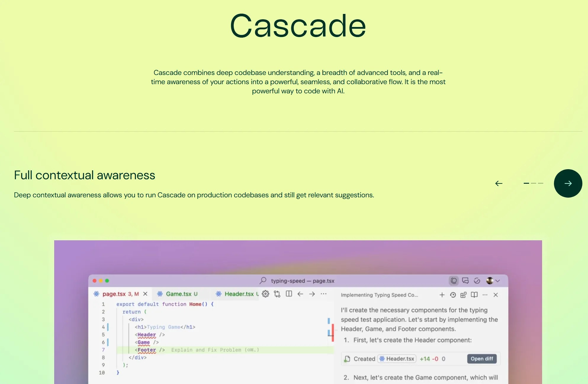Click the Header component on line 5
The height and width of the screenshot is (384, 588).
(x=147, y=335)
